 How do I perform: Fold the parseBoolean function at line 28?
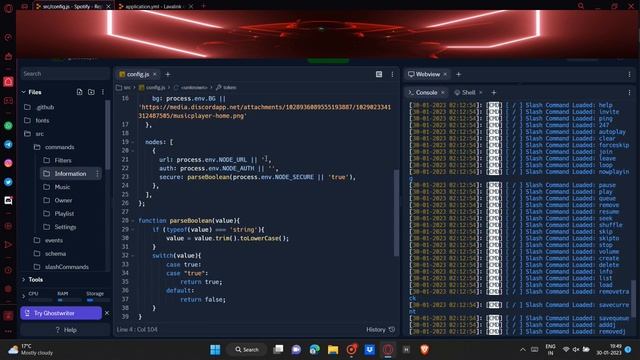pos(133,221)
